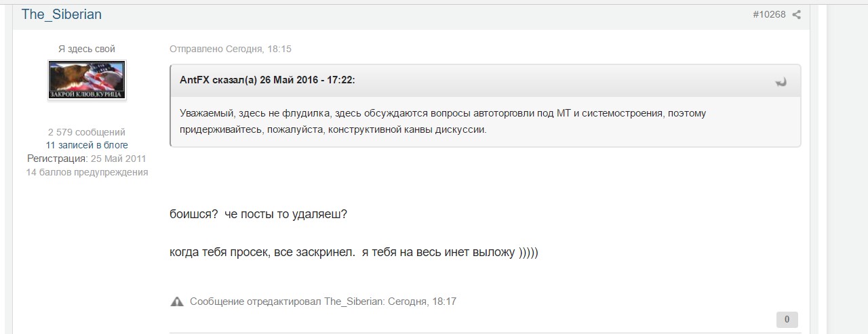868x334 pixels.
Task: Click The_Siberian's avatar image
Action: 87,80
